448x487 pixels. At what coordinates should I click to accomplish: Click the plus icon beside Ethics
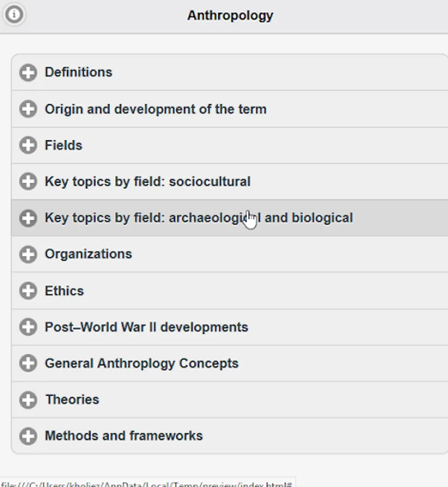28,291
